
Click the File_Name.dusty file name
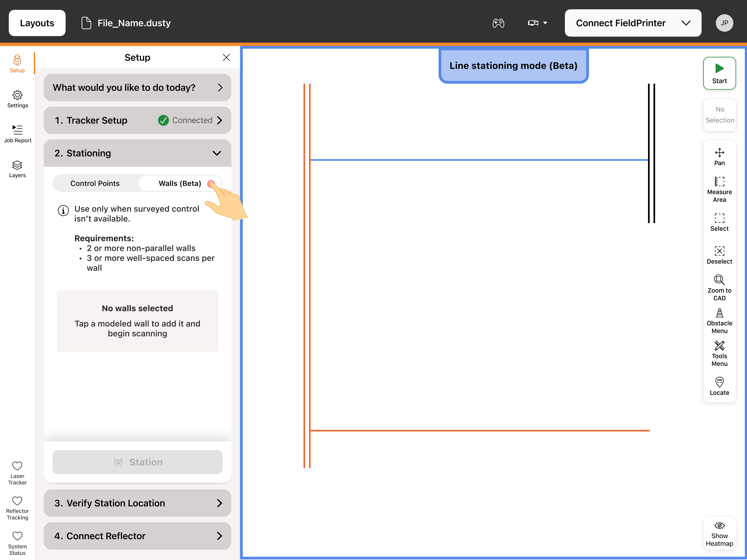tap(134, 23)
